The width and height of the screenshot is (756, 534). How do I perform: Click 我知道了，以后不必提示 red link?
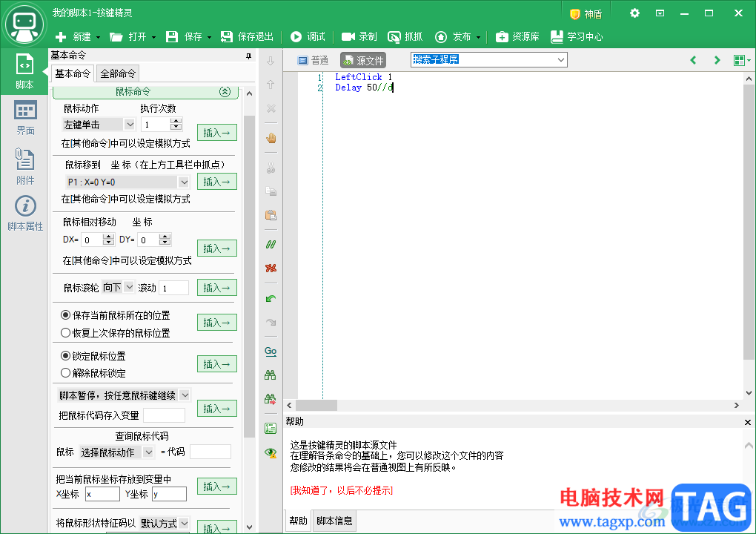tap(342, 490)
